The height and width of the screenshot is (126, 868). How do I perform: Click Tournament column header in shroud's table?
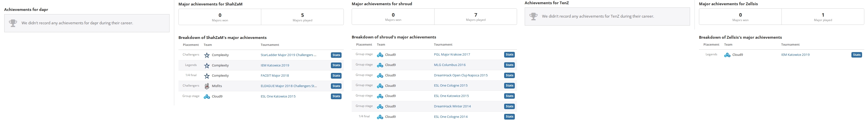443,44
